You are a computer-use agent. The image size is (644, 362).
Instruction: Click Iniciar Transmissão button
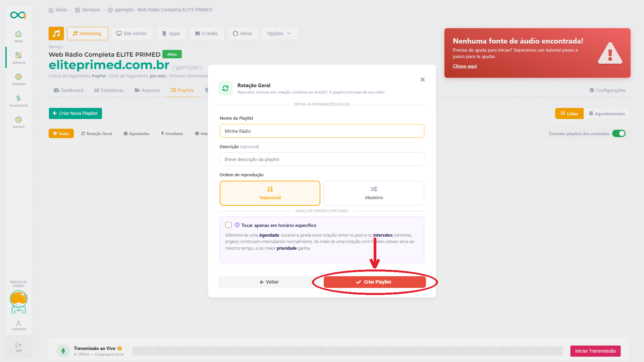click(595, 351)
